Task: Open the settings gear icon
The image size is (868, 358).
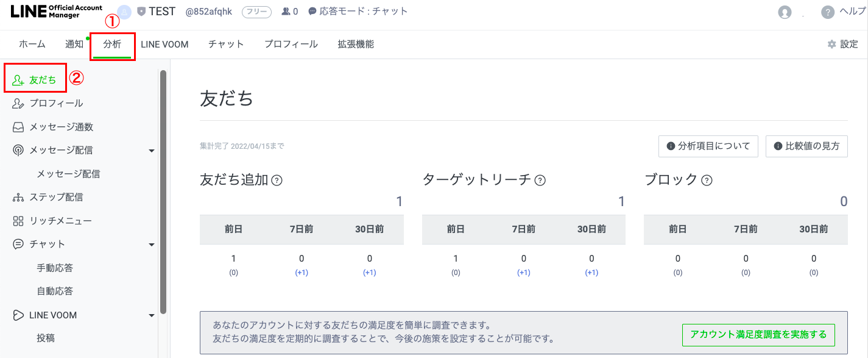Action: [831, 45]
